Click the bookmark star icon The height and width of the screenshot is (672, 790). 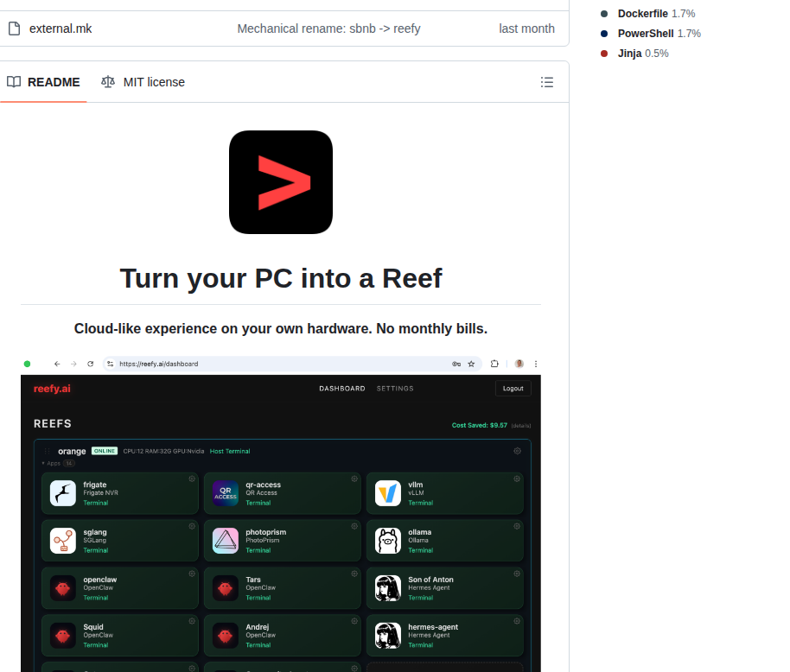(471, 364)
